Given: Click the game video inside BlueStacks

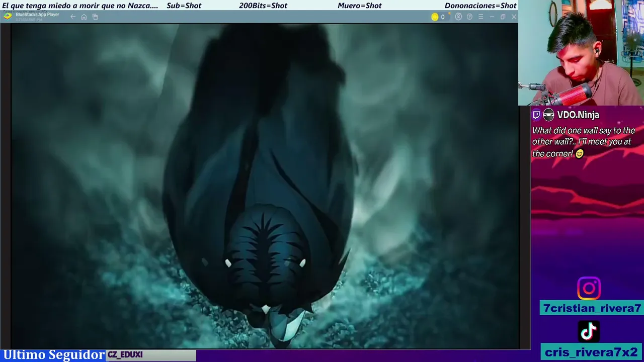Looking at the screenshot, I should click(265, 186).
